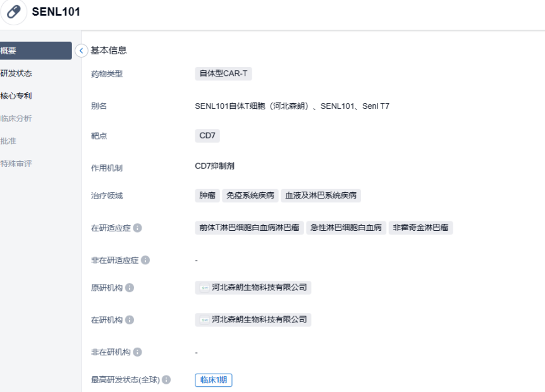This screenshot has height=392, width=545.
Task: Click the 非霍奇金淋巴瘤 indication tag
Action: [x=421, y=228]
